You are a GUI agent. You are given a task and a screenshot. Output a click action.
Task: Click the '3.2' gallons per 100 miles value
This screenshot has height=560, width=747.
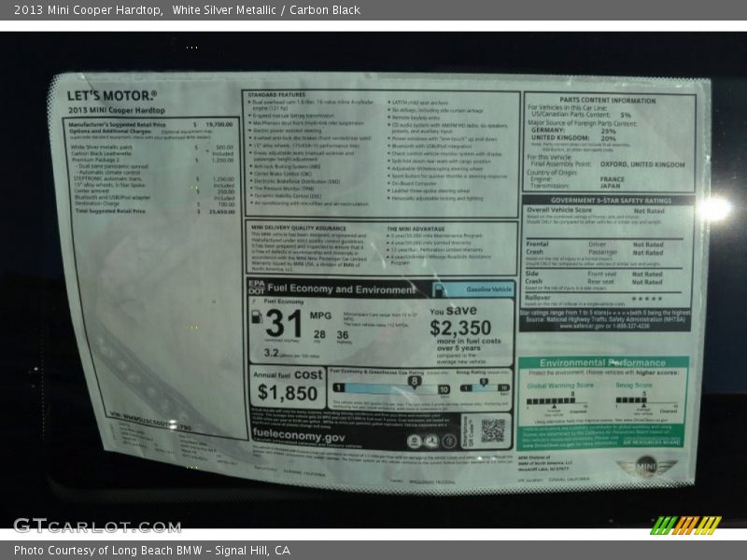point(271,353)
